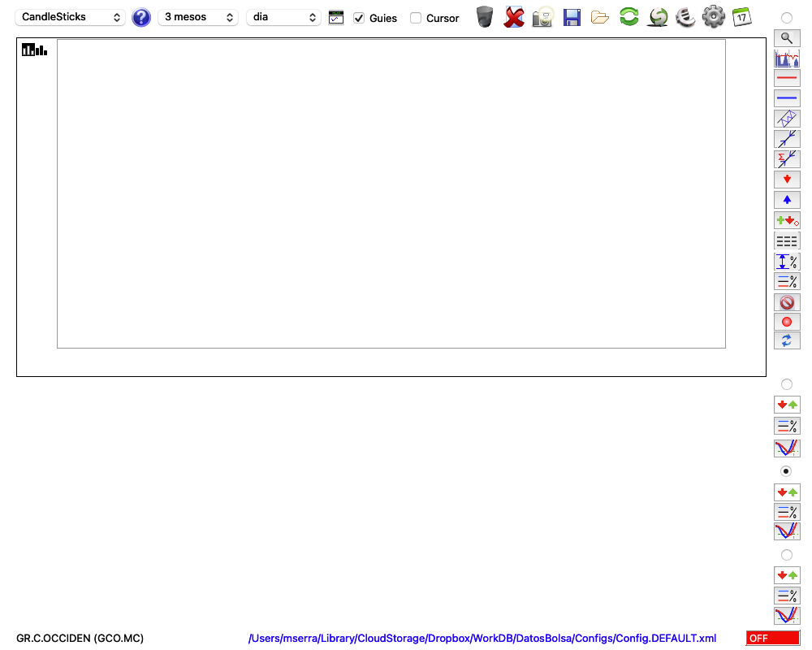Click the green refresh arrows icon
The image size is (812, 650).
[628, 16]
